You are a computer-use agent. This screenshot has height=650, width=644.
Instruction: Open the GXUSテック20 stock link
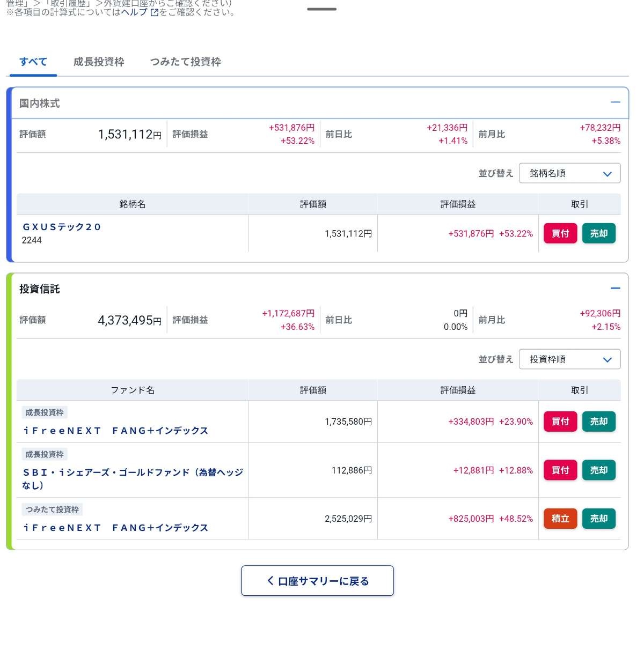coord(62,227)
